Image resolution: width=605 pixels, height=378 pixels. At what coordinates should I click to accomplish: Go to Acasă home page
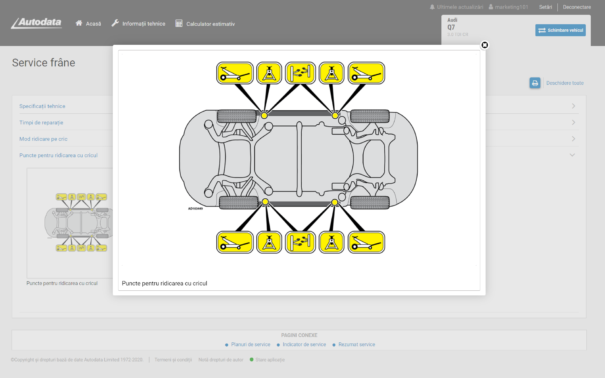pos(88,24)
